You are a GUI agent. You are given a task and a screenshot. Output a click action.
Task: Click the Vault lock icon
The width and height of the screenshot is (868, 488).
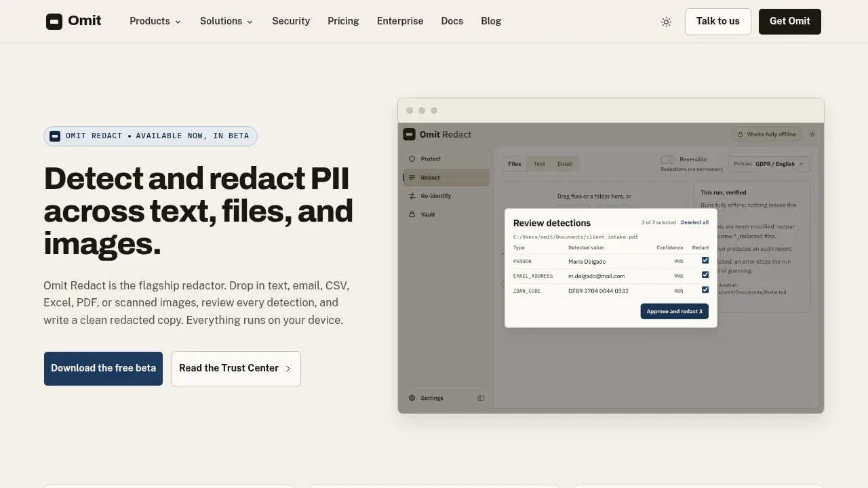tap(412, 214)
